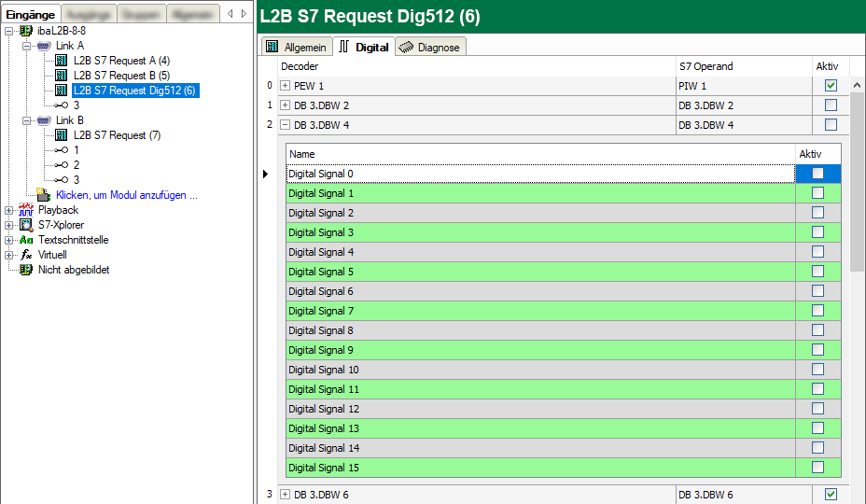Click the decoder list vertical scrollbar thumb
The height and width of the screenshot is (504, 866).
pyautogui.click(x=857, y=181)
